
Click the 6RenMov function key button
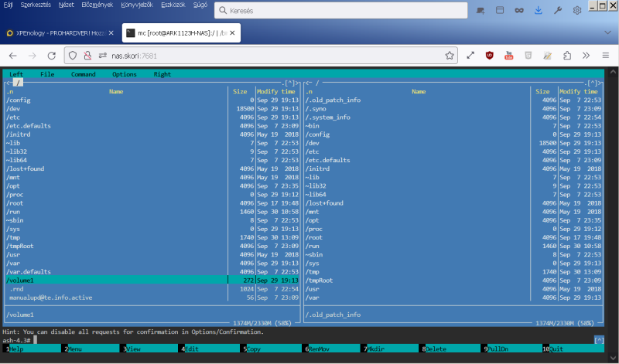333,349
